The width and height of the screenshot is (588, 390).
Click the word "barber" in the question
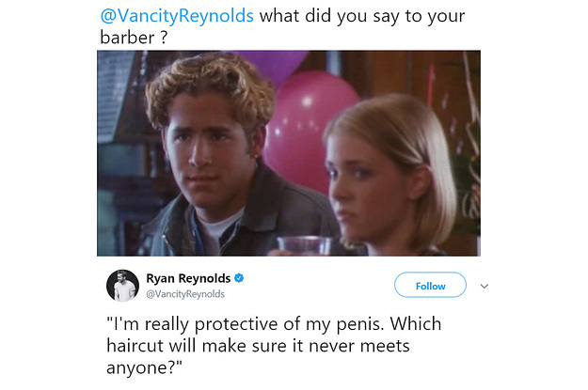[x=127, y=38]
